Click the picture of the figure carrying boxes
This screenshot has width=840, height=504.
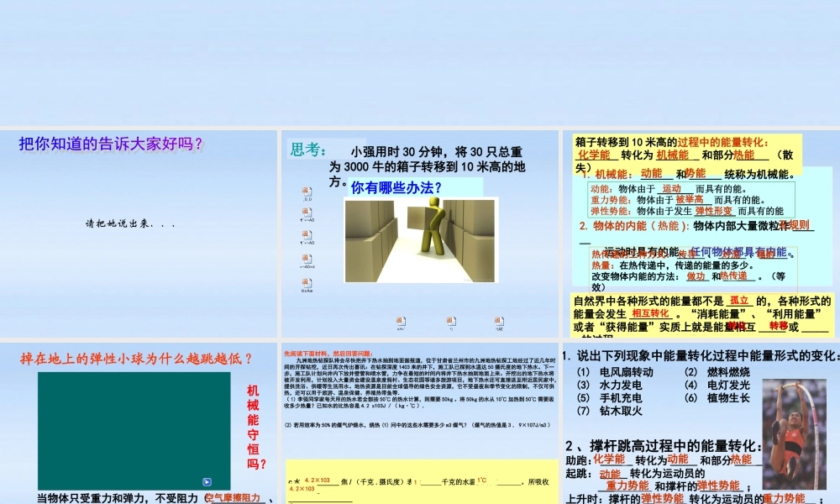(x=421, y=239)
